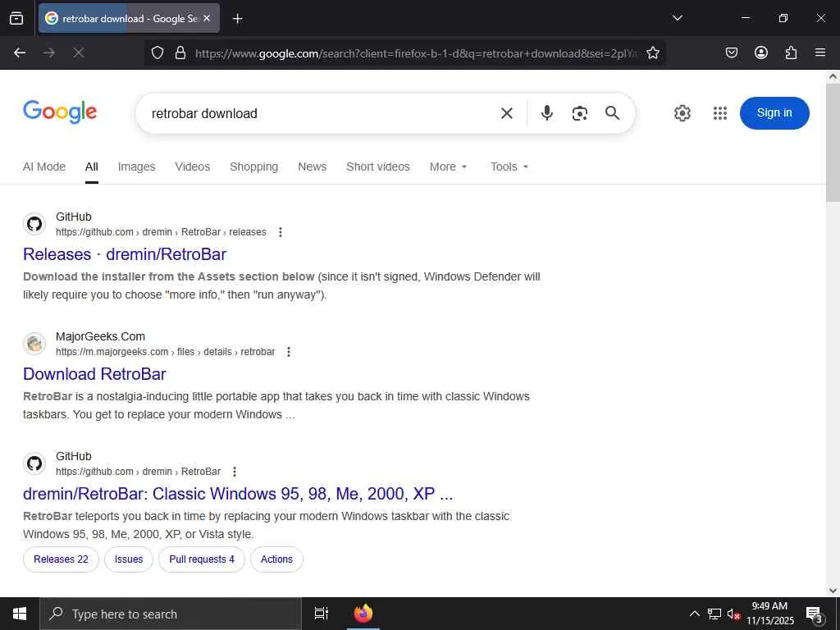
Task: Open Firefox account icon
Action: coord(761,52)
